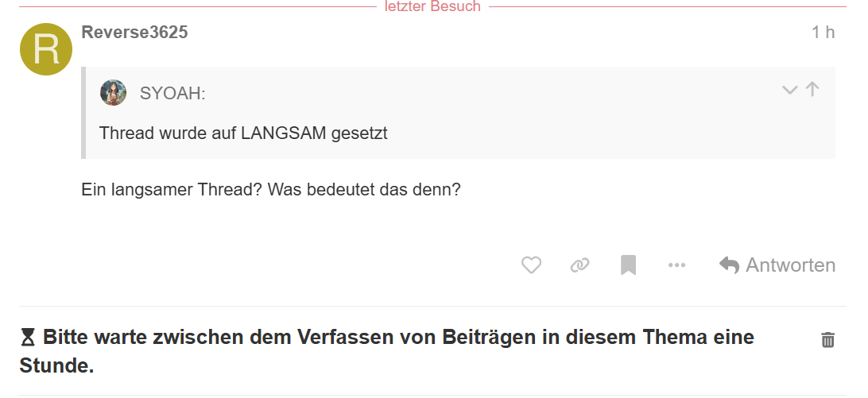Click the hourglass icon in the notice
This screenshot has width=868, height=398.
click(x=28, y=338)
